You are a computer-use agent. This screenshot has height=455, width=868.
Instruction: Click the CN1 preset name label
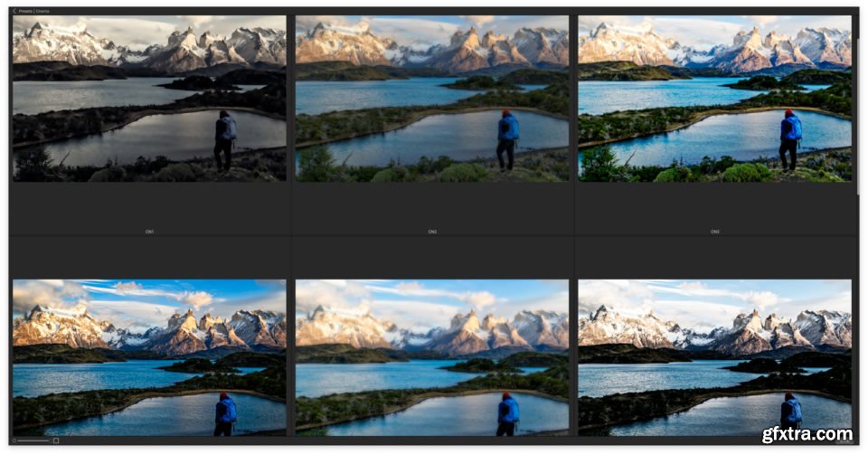(149, 232)
